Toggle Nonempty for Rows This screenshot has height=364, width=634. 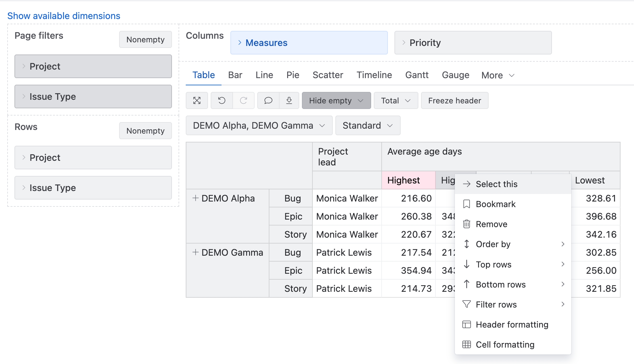pos(145,131)
